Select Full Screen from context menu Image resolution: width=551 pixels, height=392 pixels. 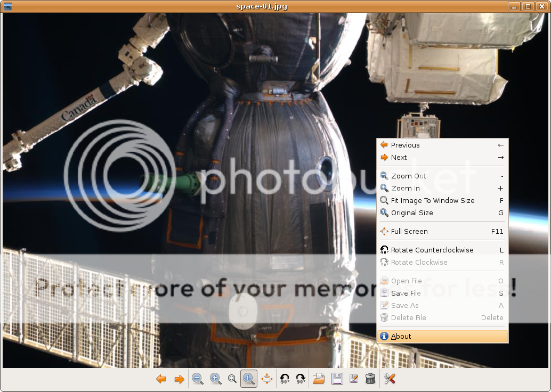point(442,232)
